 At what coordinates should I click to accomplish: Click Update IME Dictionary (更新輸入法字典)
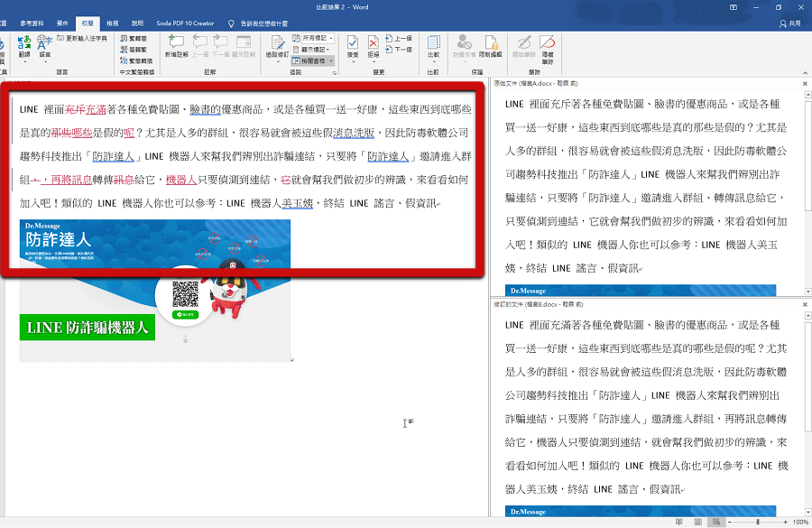click(x=82, y=38)
